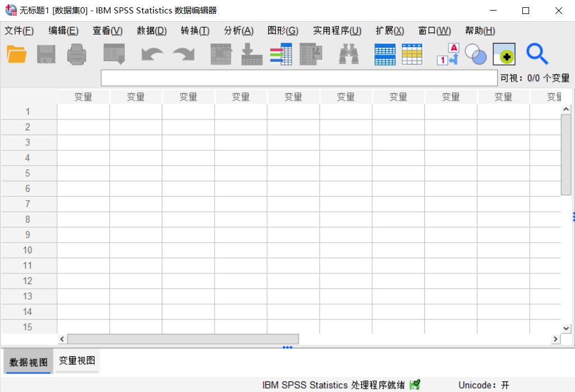Image resolution: width=575 pixels, height=392 pixels.
Task: Toggle value labels icon with A and 1
Action: 448,54
